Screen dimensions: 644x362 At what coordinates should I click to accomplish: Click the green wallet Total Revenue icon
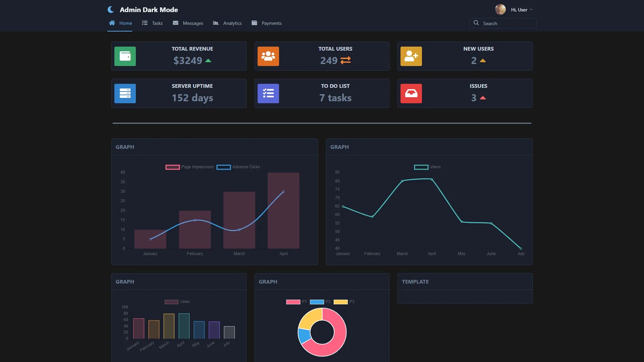coord(125,56)
